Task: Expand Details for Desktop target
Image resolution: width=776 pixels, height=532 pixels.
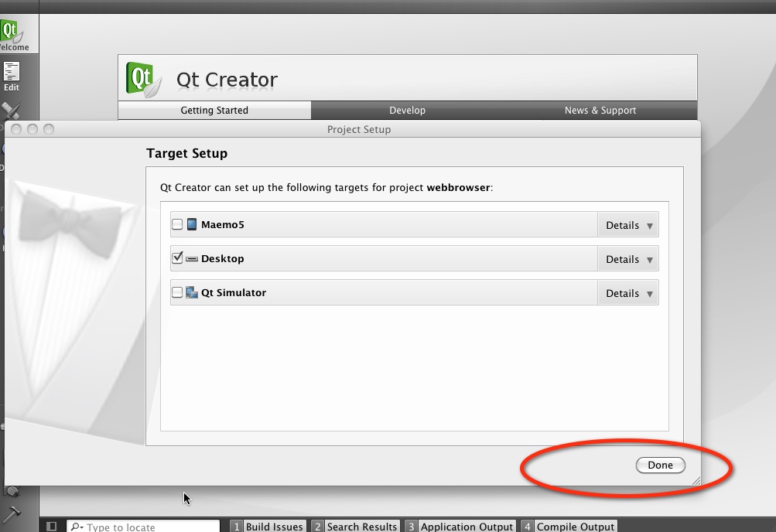Action: coord(628,259)
